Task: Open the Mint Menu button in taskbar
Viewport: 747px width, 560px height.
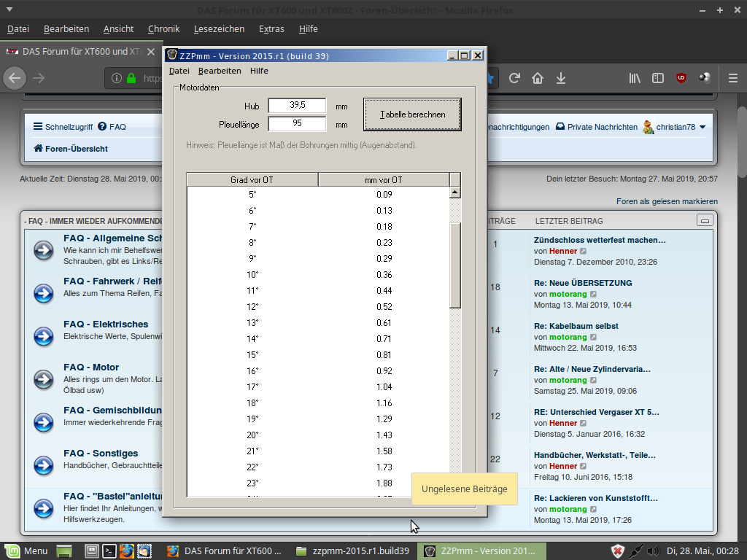Action: coord(26,551)
